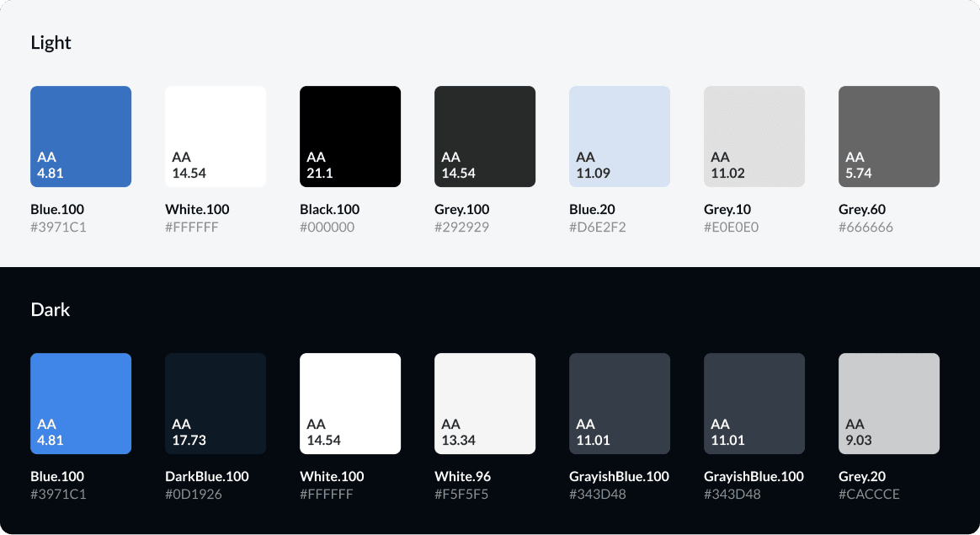Click the "Grey.10" color name label
Viewport: 980px width, 535px height.
727,209
